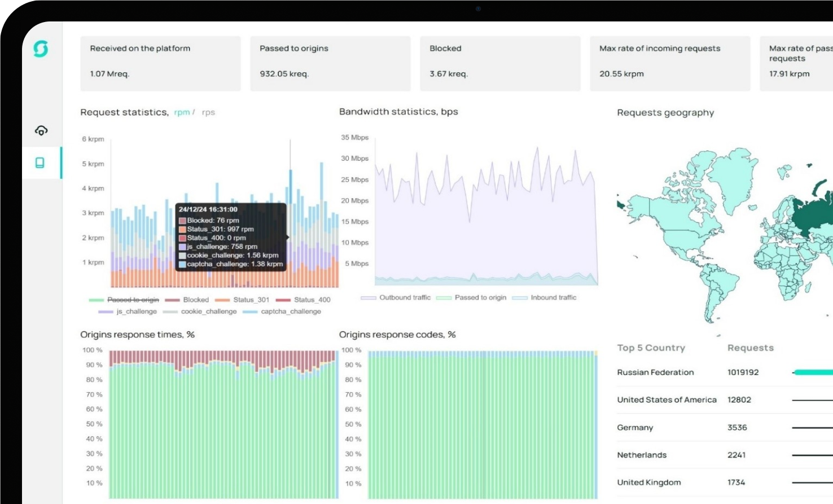Click the Requests column header
This screenshot has height=504, width=833.
[x=751, y=348]
